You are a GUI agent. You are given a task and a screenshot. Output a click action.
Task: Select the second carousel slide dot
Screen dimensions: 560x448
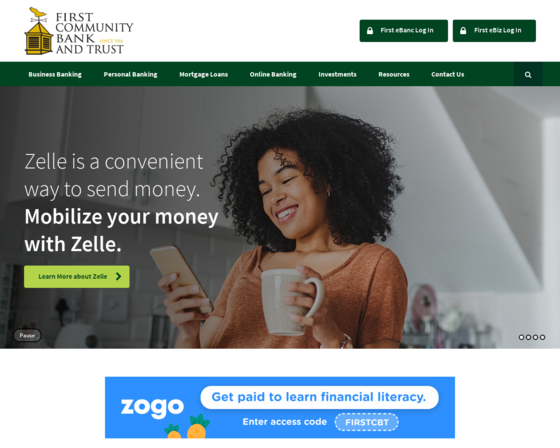(x=529, y=337)
